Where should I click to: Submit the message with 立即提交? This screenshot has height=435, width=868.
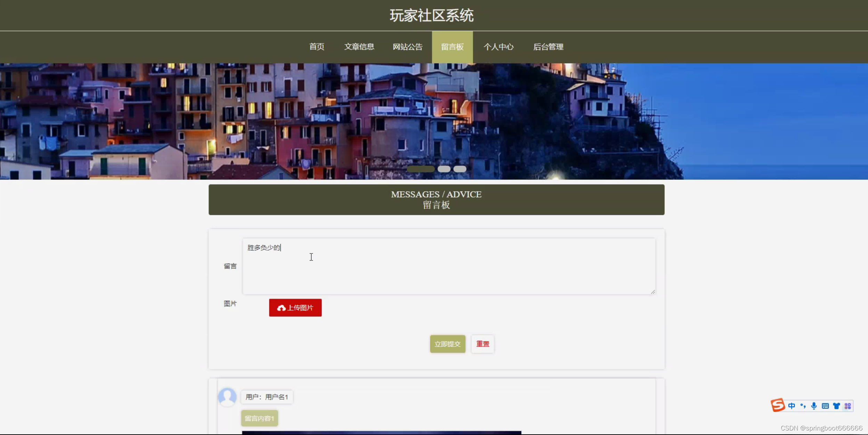pyautogui.click(x=448, y=344)
